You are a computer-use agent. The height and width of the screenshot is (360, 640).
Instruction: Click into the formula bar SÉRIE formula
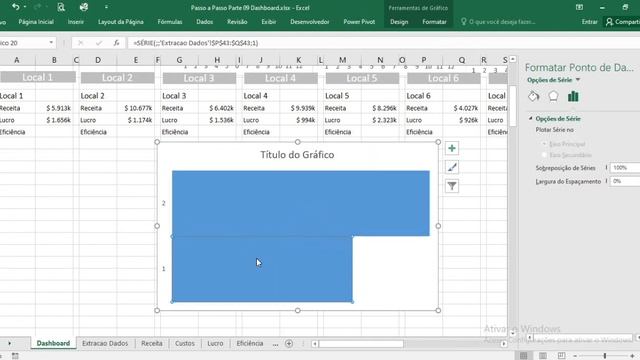(196, 42)
